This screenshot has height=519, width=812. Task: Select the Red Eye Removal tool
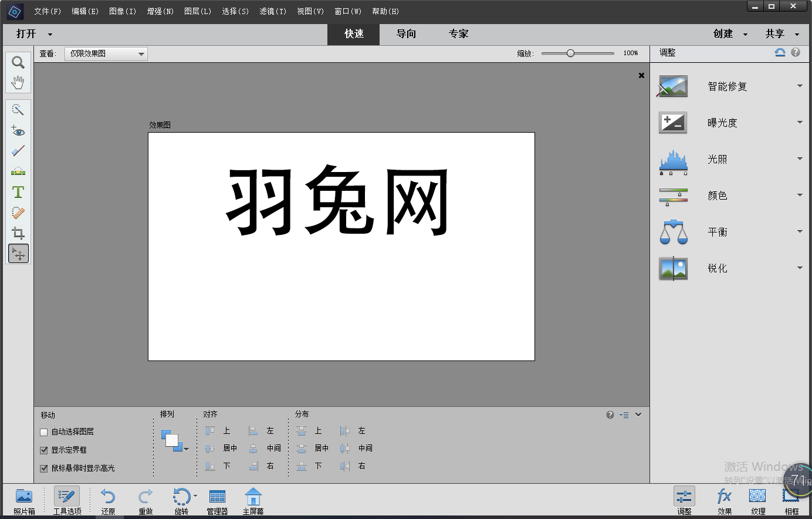(x=18, y=130)
